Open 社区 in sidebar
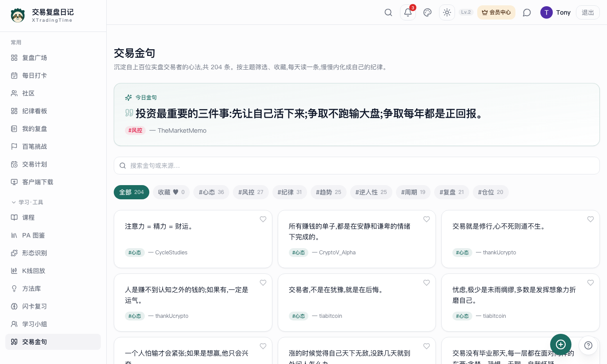This screenshot has width=607, height=364. point(53,93)
